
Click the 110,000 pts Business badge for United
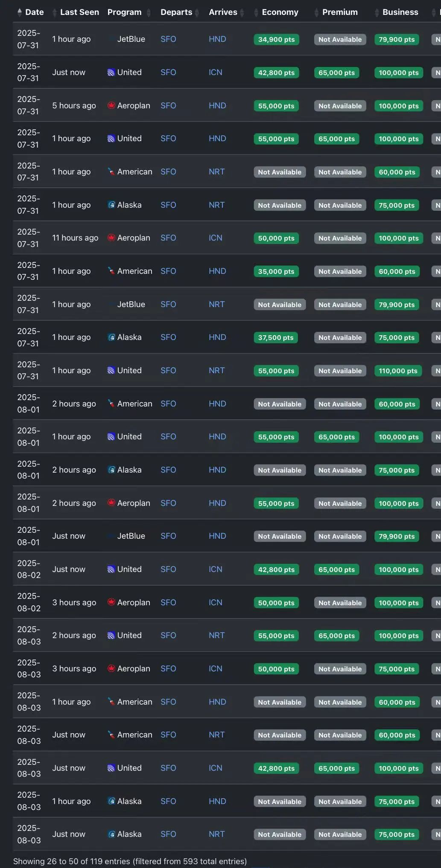click(398, 371)
